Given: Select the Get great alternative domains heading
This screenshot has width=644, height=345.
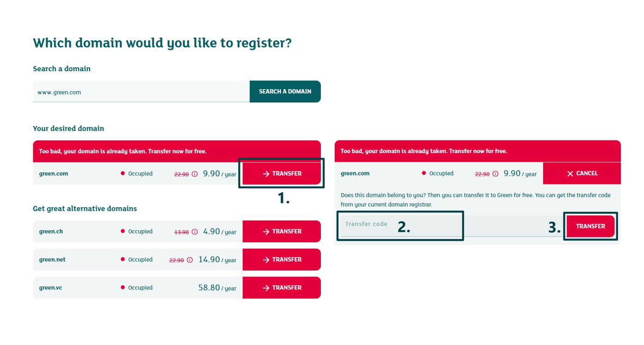Looking at the screenshot, I should [x=85, y=209].
